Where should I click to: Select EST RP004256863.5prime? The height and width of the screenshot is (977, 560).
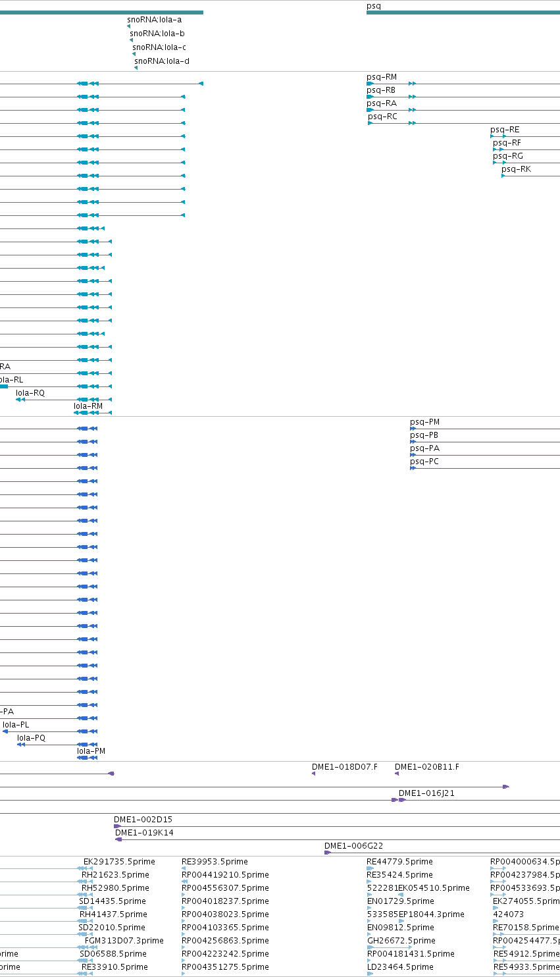(x=225, y=941)
